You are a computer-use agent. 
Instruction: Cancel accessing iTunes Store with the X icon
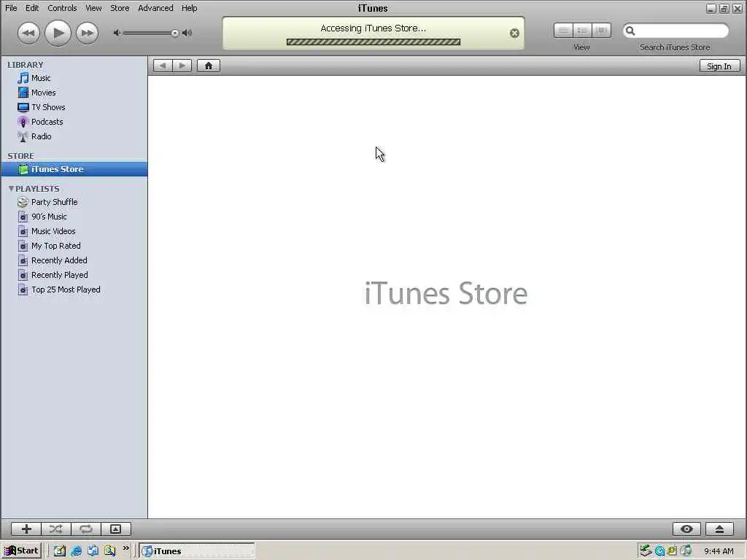point(514,33)
